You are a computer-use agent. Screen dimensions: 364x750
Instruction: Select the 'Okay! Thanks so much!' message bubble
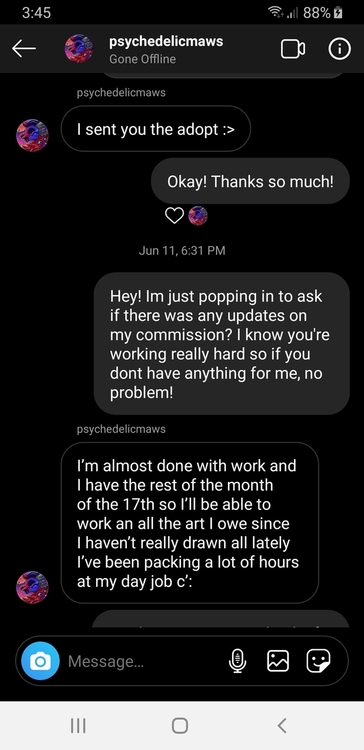click(x=250, y=181)
